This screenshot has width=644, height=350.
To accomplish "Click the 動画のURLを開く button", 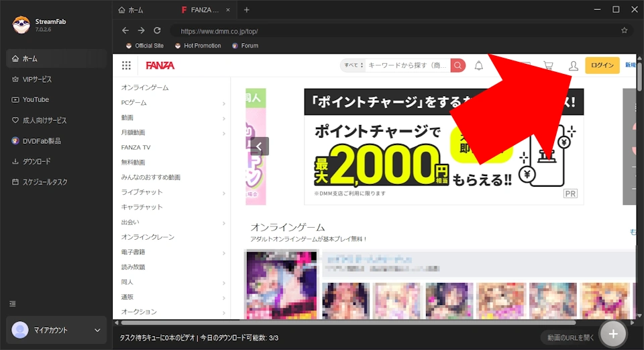I will click(x=570, y=338).
